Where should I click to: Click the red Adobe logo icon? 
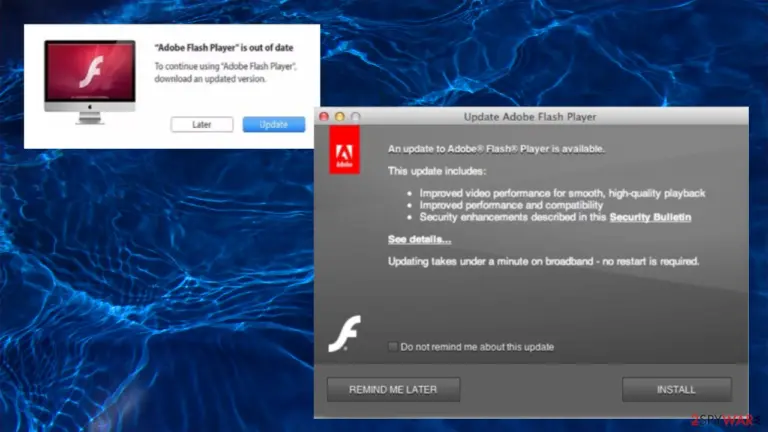pos(344,149)
